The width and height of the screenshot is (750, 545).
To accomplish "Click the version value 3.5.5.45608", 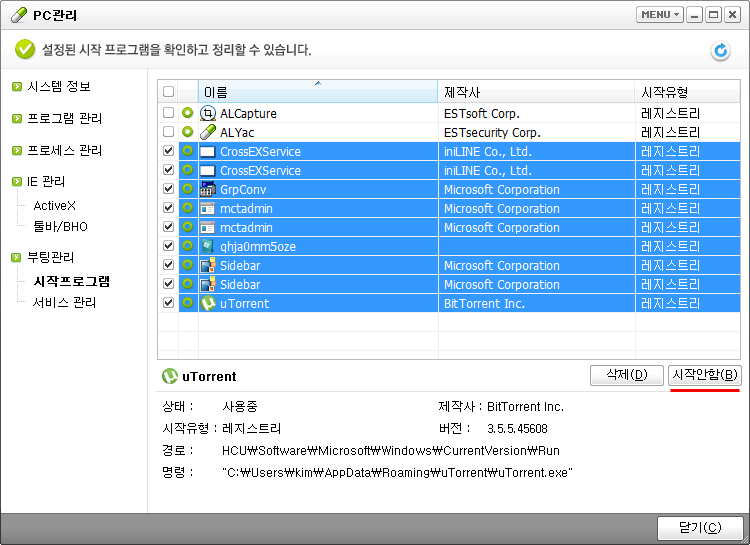I will pyautogui.click(x=517, y=429).
